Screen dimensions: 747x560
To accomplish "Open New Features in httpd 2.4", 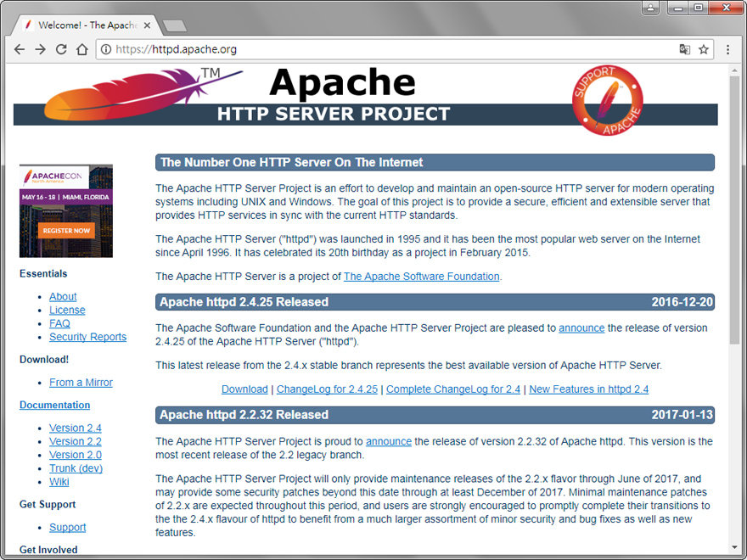I will tap(588, 389).
